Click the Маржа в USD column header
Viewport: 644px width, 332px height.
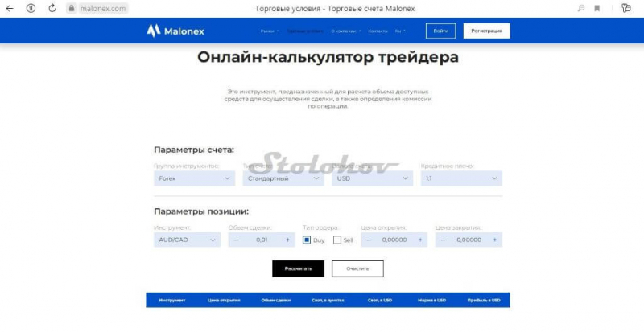tap(431, 301)
